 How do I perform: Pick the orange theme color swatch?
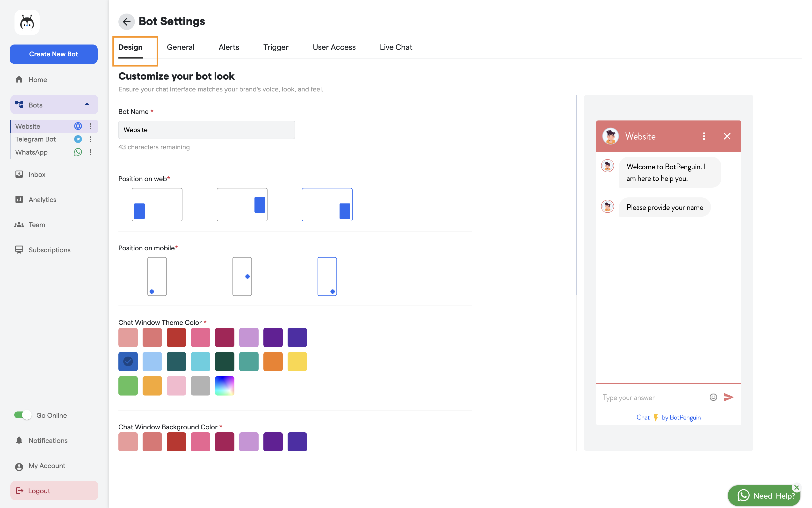[273, 361]
